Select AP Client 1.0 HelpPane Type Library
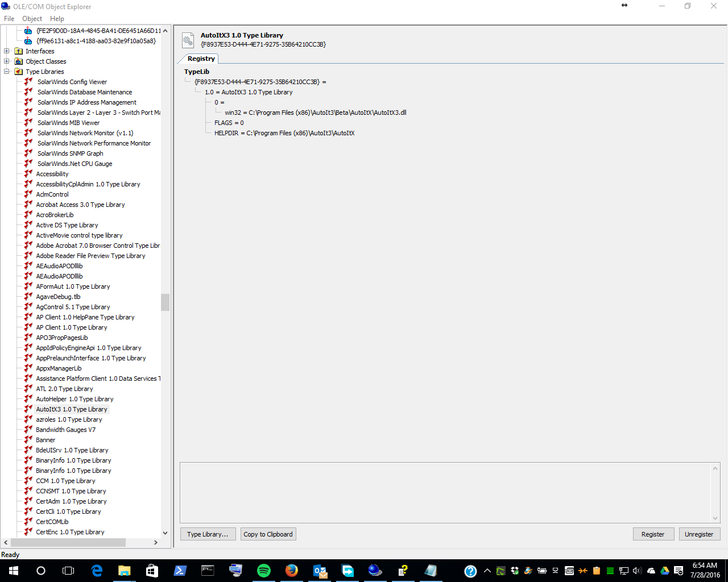This screenshot has width=728, height=582. (85, 317)
